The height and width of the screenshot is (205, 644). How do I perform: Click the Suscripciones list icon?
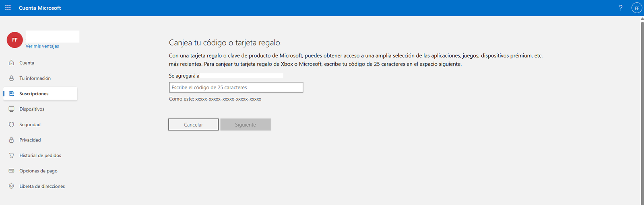pos(11,94)
